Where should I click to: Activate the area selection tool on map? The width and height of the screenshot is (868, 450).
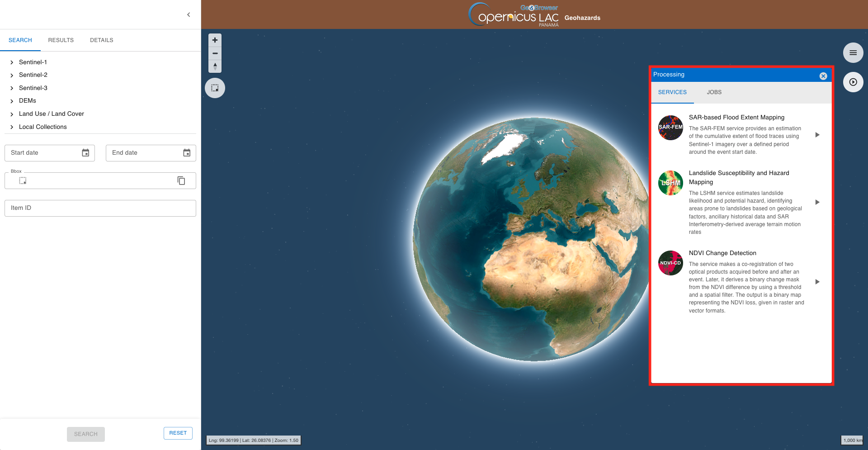coord(215,88)
